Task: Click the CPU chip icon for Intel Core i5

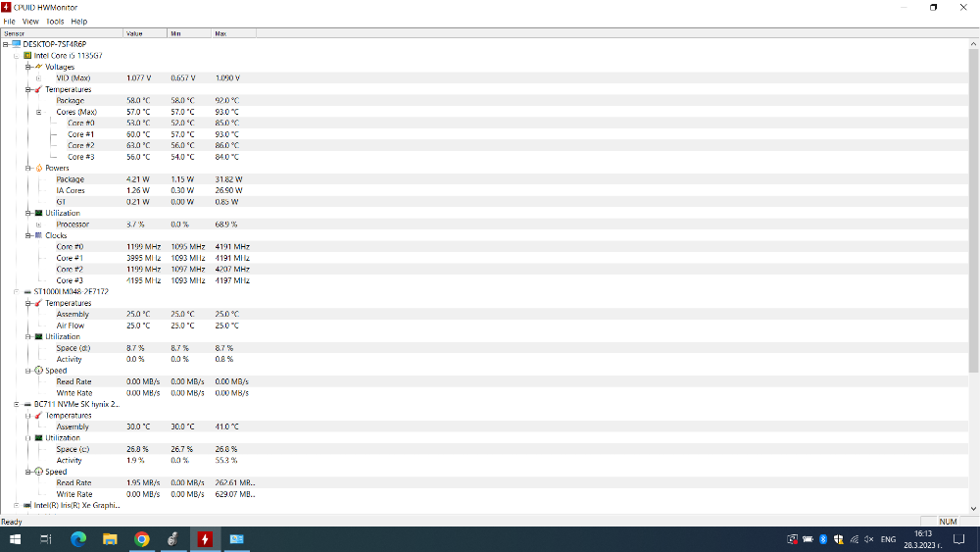Action: [27, 56]
